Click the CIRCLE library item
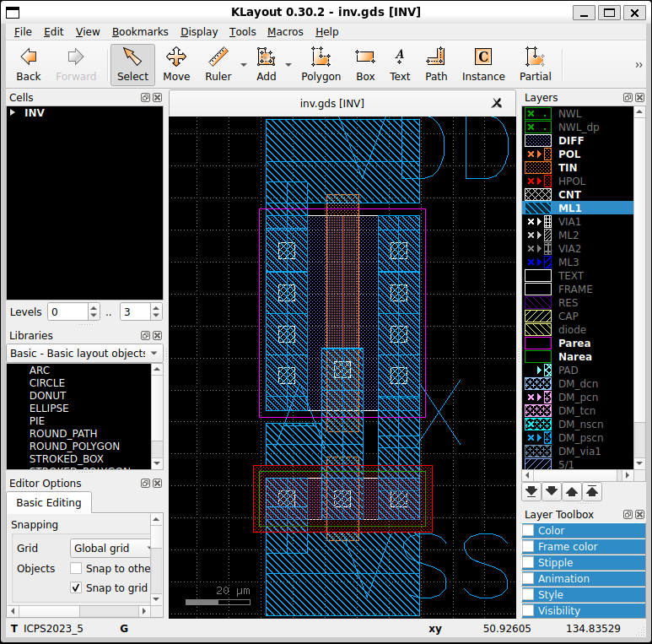Viewport: 652px width, 644px height. pyautogui.click(x=47, y=382)
